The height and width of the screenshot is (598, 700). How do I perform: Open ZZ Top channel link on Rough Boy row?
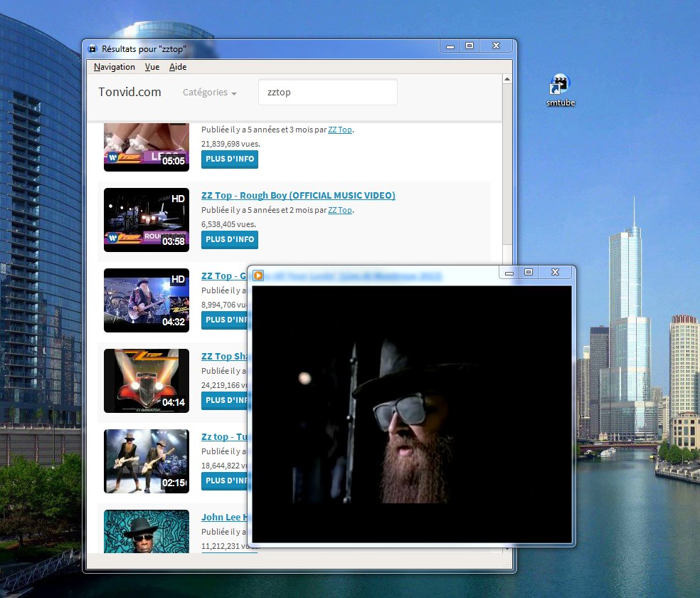point(340,210)
